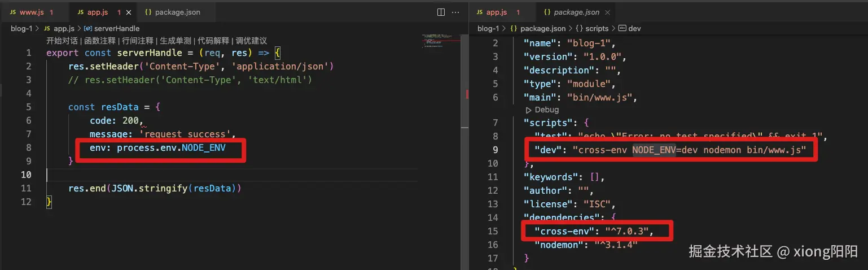
Task: Click the 生成单测 code lens link
Action: 176,41
